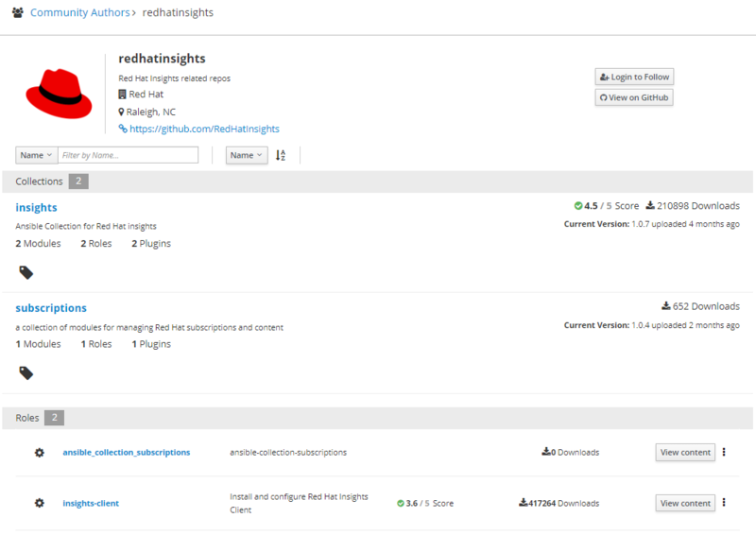Click '1 Modules' under subscriptions collection
The height and width of the screenshot is (535, 756).
point(38,344)
